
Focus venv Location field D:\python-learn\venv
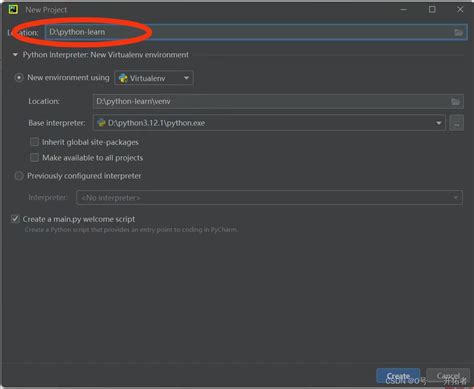tap(278, 101)
